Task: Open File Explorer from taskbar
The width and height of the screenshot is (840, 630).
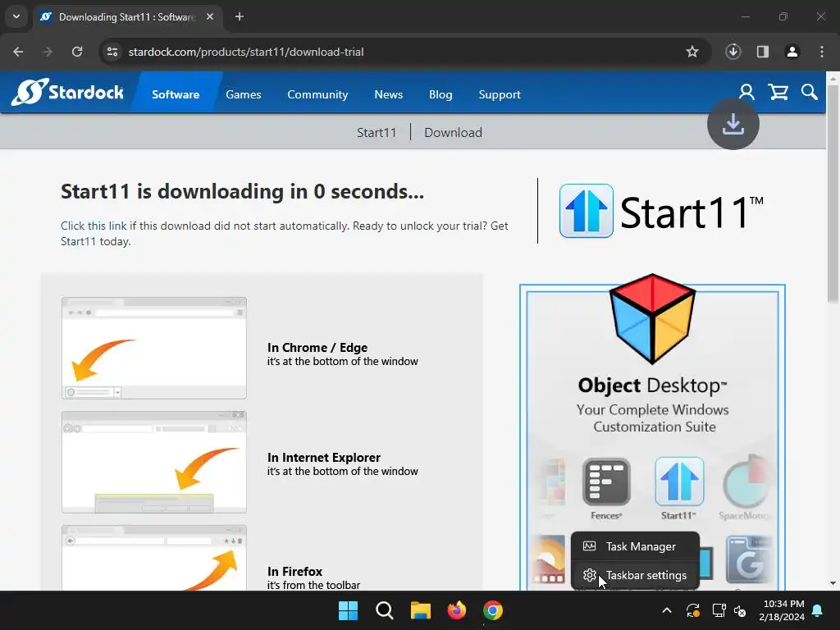Action: [x=421, y=610]
